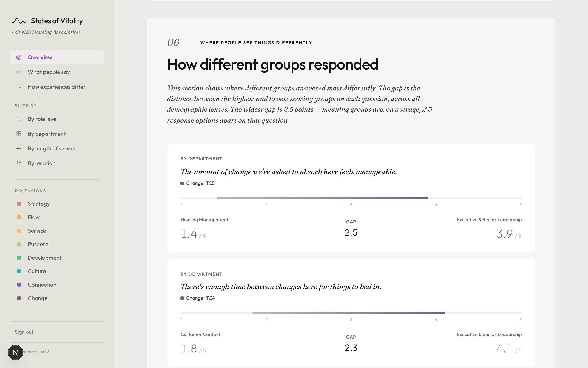Slice results By department
Image resolution: width=588 pixels, height=368 pixels.
pyautogui.click(x=57, y=134)
